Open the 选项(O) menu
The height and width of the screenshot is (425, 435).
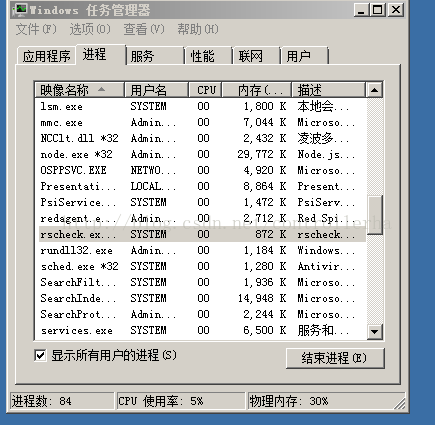coord(90,29)
